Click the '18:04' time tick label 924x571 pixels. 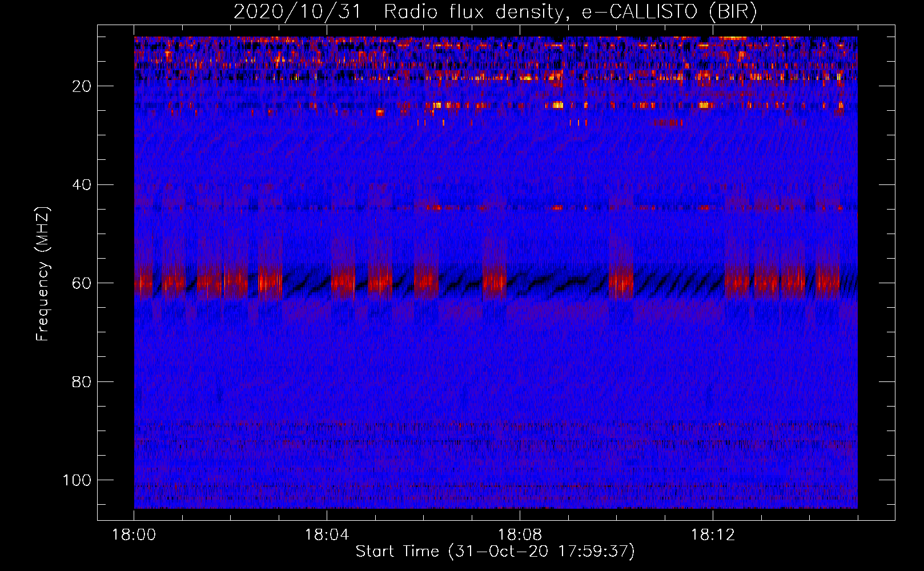[x=327, y=535]
